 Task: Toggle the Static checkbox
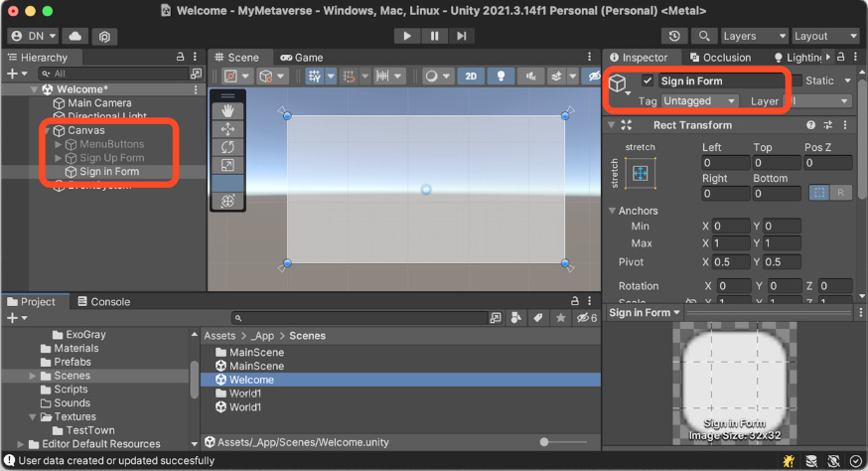(x=797, y=80)
